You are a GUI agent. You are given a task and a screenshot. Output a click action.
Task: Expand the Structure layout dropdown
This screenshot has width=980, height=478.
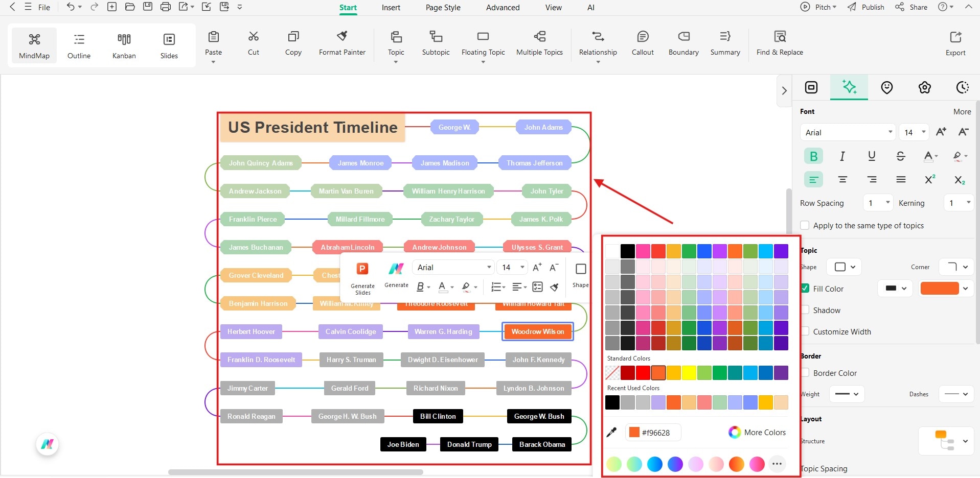click(x=965, y=441)
